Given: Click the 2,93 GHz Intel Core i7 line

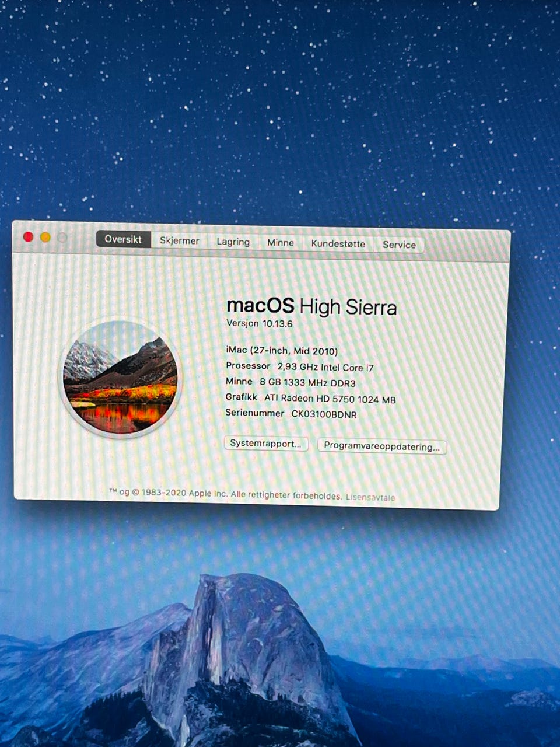Looking at the screenshot, I should pos(325,368).
